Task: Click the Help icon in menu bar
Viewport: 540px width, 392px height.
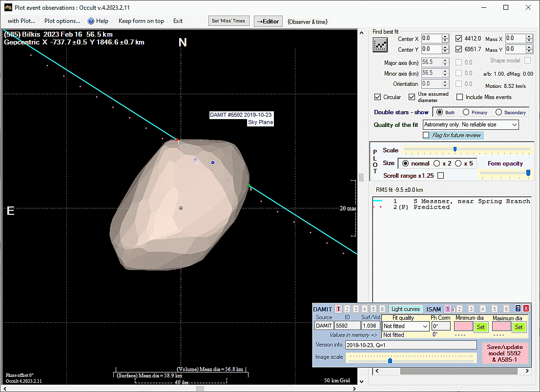Action: pyautogui.click(x=91, y=21)
